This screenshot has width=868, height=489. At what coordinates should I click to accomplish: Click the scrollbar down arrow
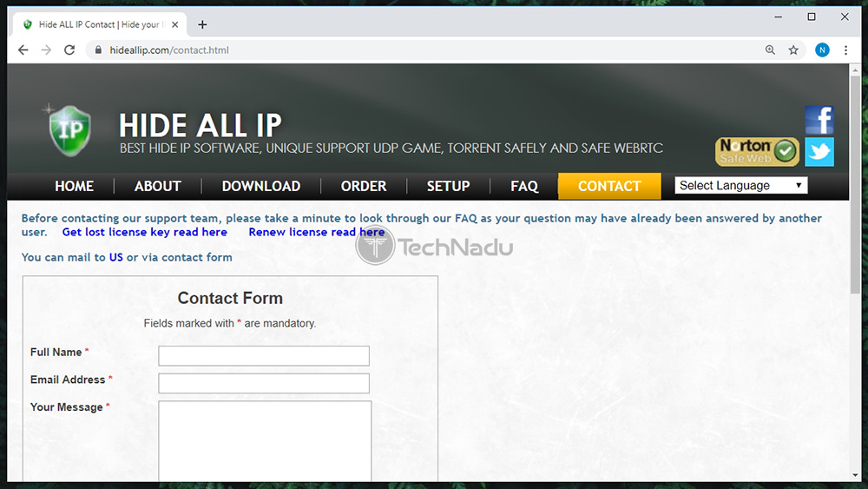point(855,475)
